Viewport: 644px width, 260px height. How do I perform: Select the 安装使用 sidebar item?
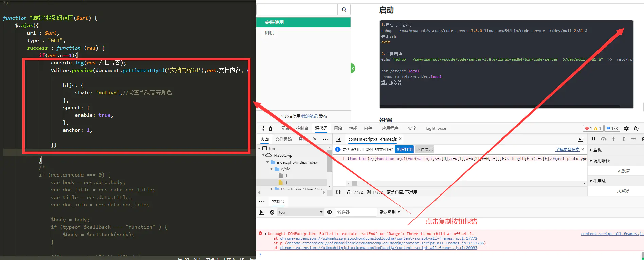pos(303,22)
